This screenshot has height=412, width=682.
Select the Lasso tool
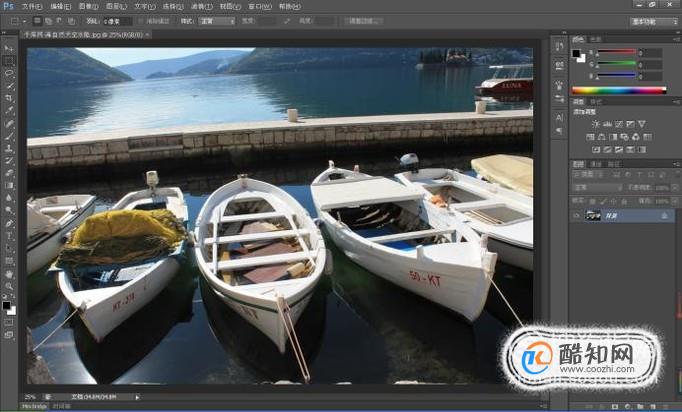(x=9, y=73)
